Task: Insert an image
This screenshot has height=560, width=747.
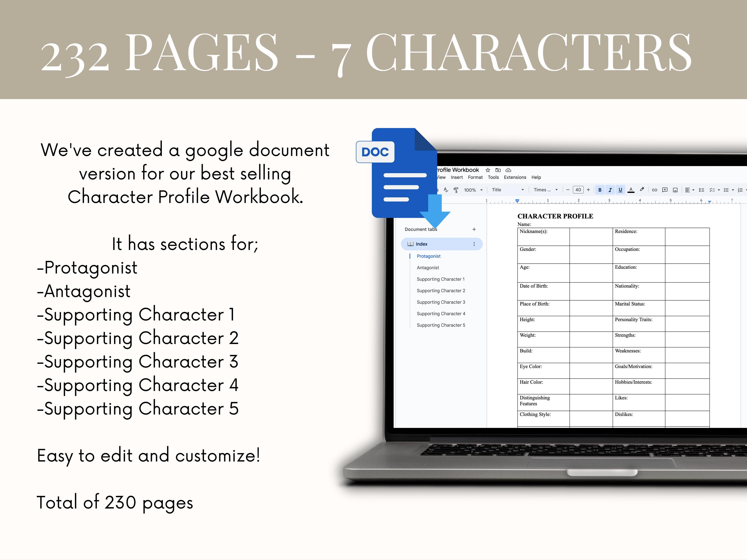Action: click(675, 190)
